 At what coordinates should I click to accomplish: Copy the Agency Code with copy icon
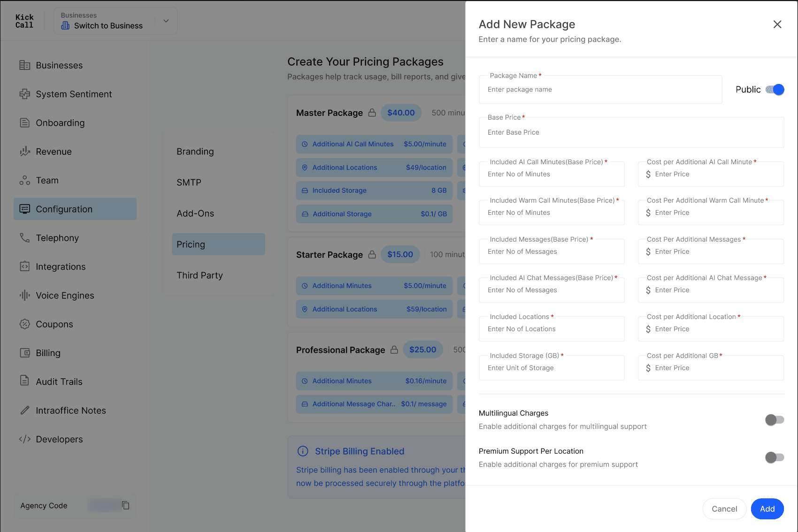point(125,505)
